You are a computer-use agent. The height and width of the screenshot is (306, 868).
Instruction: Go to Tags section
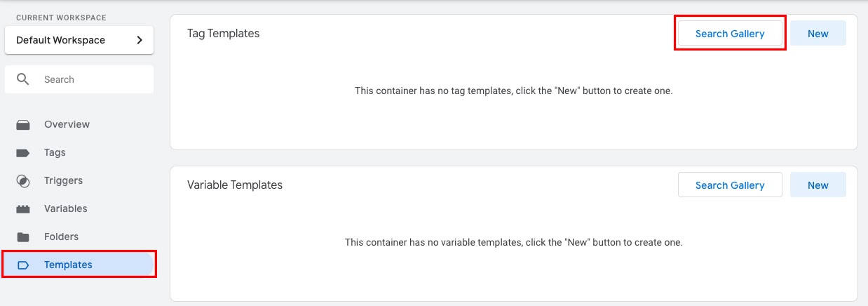point(78,152)
